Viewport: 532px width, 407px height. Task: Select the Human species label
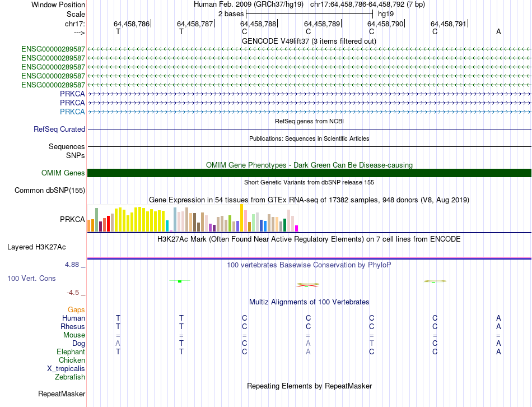click(x=73, y=318)
